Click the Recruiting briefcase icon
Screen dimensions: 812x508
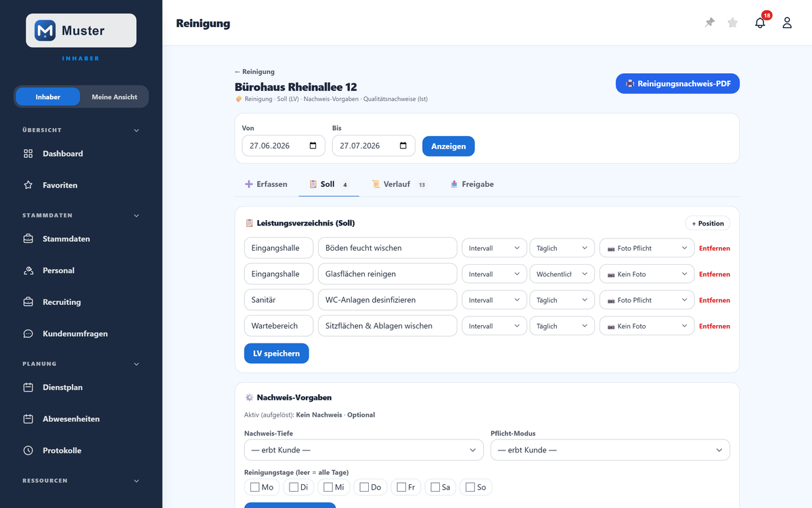(28, 302)
